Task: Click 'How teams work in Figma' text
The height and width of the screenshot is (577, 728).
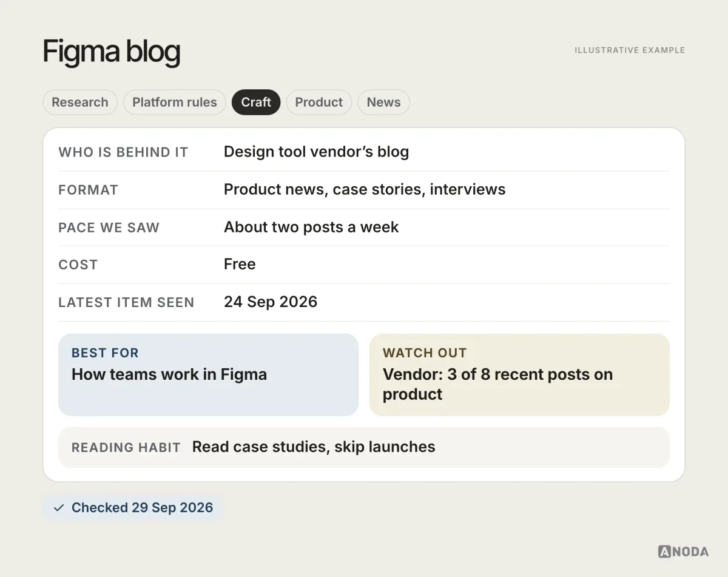Action: pos(169,374)
